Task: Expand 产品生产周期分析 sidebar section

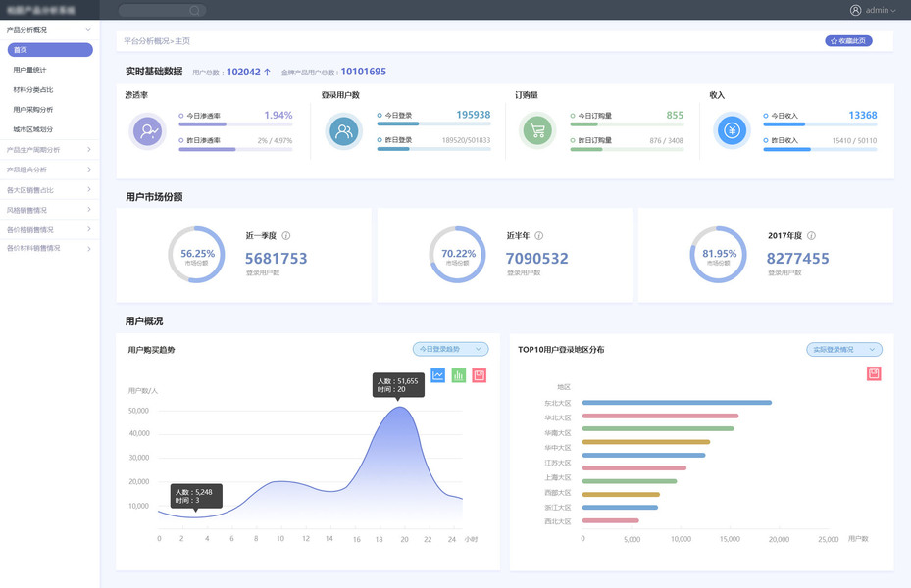Action: point(49,150)
